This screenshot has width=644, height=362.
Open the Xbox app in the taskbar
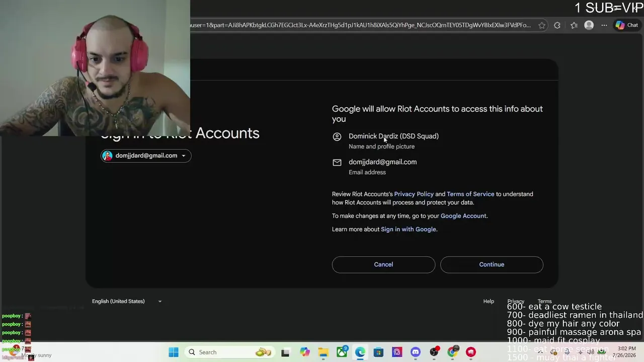pos(342,352)
